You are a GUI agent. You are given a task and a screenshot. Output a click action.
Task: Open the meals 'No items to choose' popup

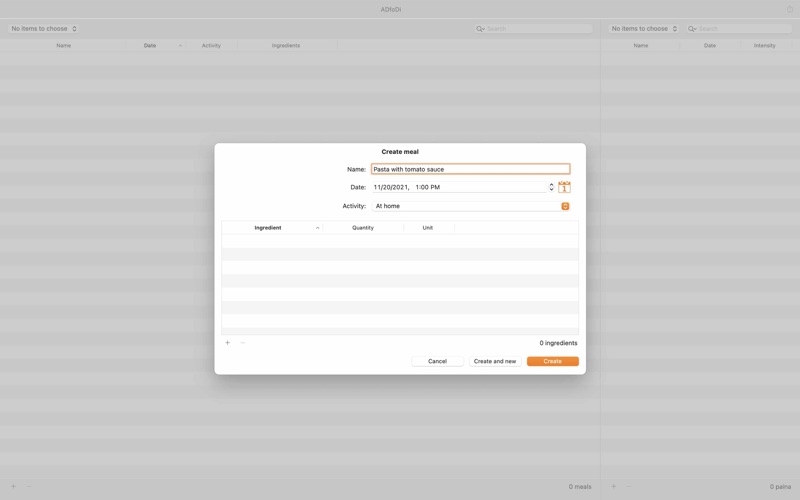coord(44,29)
